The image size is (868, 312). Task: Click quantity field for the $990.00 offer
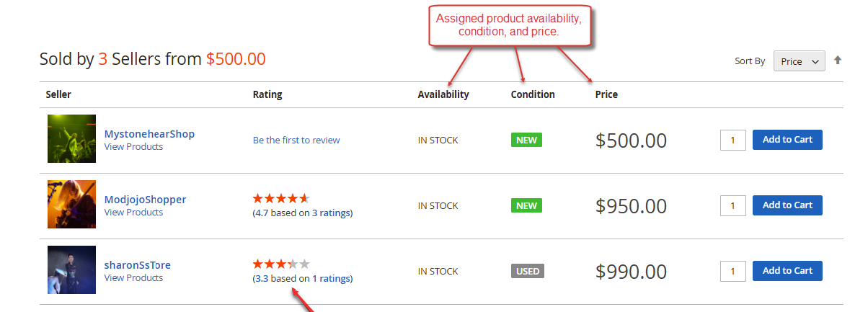pyautogui.click(x=732, y=271)
